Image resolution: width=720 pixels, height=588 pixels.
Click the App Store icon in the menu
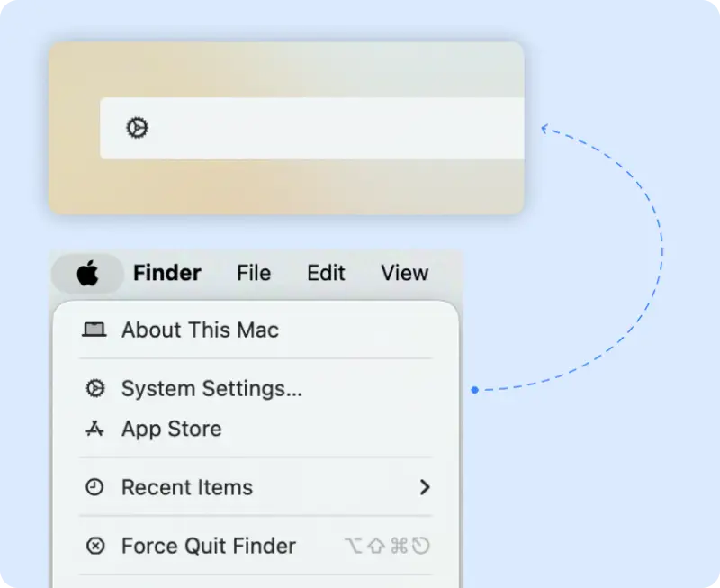(94, 429)
